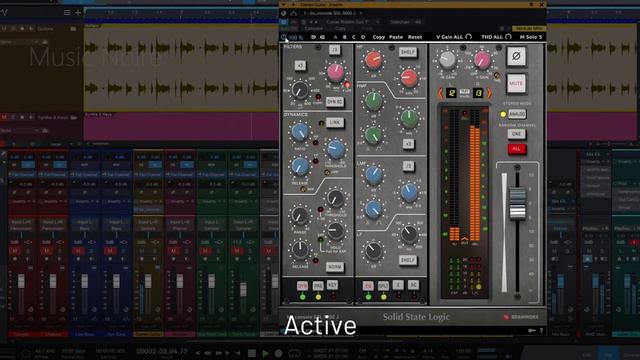Image resolution: width=640 pixels, height=360 pixels.
Task: Click Reset in the plugin toolbar
Action: point(415,37)
